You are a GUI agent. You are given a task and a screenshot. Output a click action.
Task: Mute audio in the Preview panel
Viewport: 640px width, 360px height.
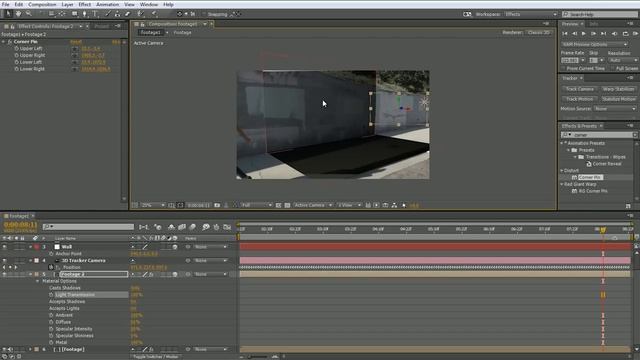615,33
